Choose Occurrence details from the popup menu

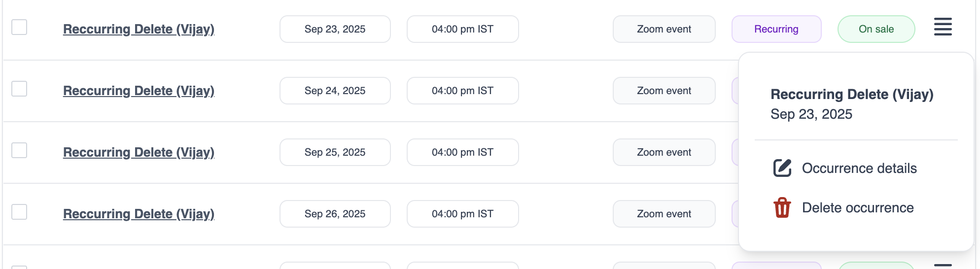click(859, 168)
